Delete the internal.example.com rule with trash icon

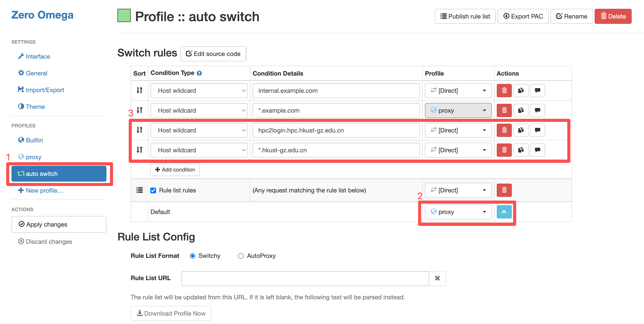click(504, 91)
